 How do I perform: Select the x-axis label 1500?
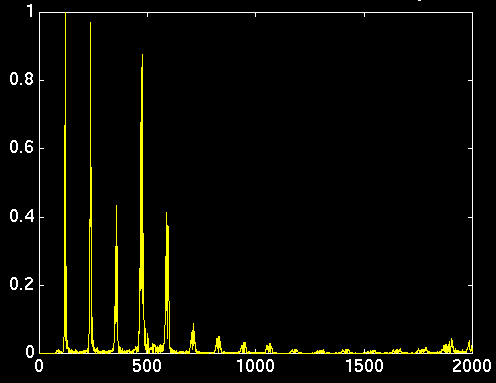click(x=364, y=366)
